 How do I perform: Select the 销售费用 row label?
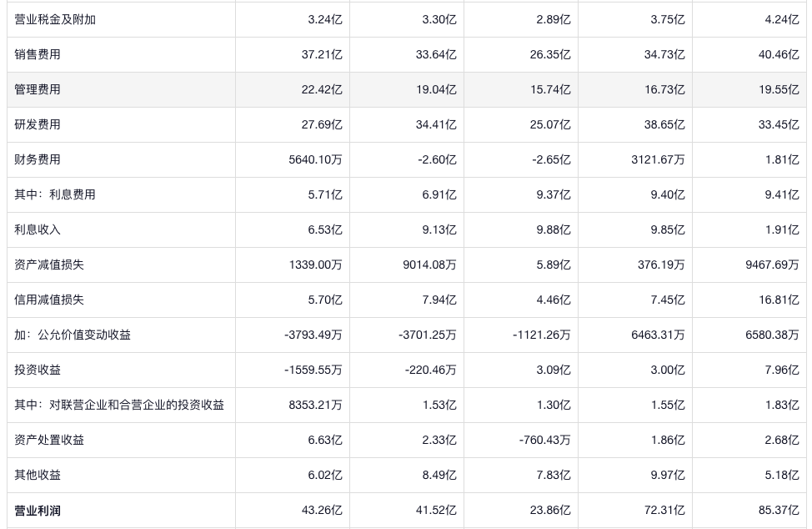38,54
